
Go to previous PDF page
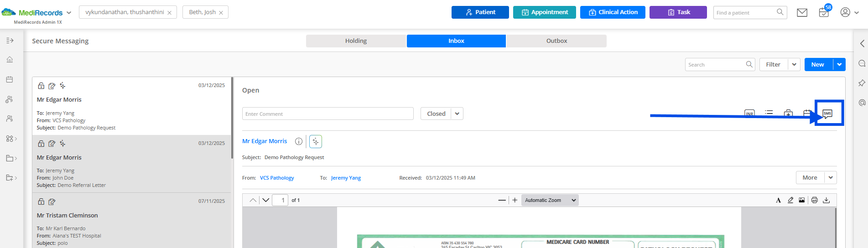(x=253, y=200)
